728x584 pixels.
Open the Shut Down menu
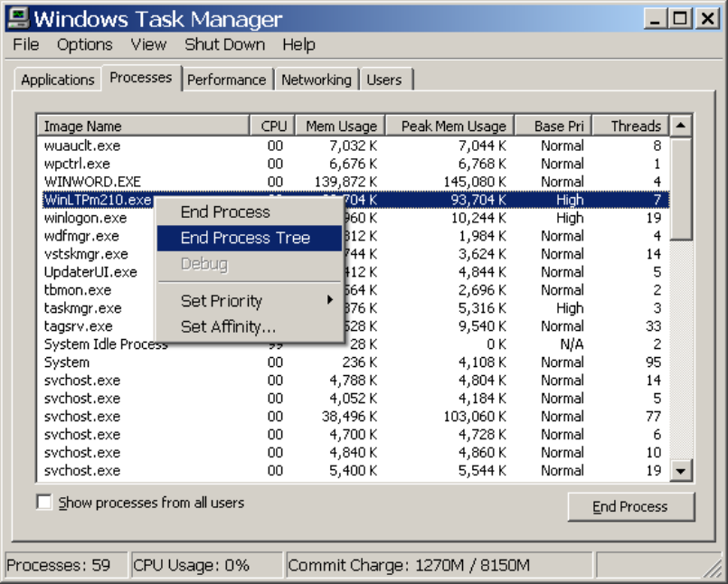pos(226,44)
